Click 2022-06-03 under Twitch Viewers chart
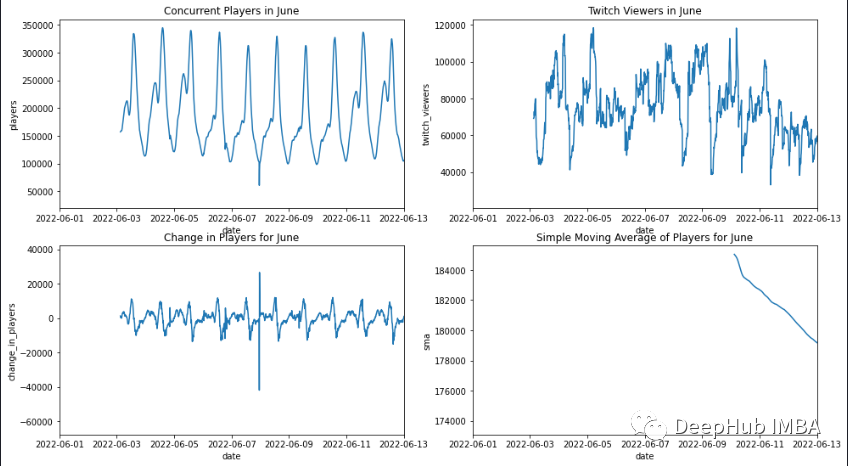The width and height of the screenshot is (848, 466). pyautogui.click(x=531, y=218)
